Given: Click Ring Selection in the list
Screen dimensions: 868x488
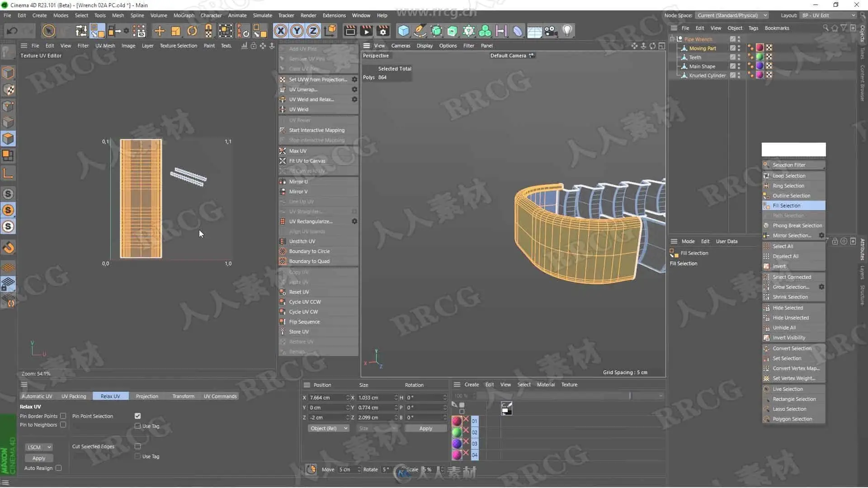Looking at the screenshot, I should pyautogui.click(x=788, y=186).
